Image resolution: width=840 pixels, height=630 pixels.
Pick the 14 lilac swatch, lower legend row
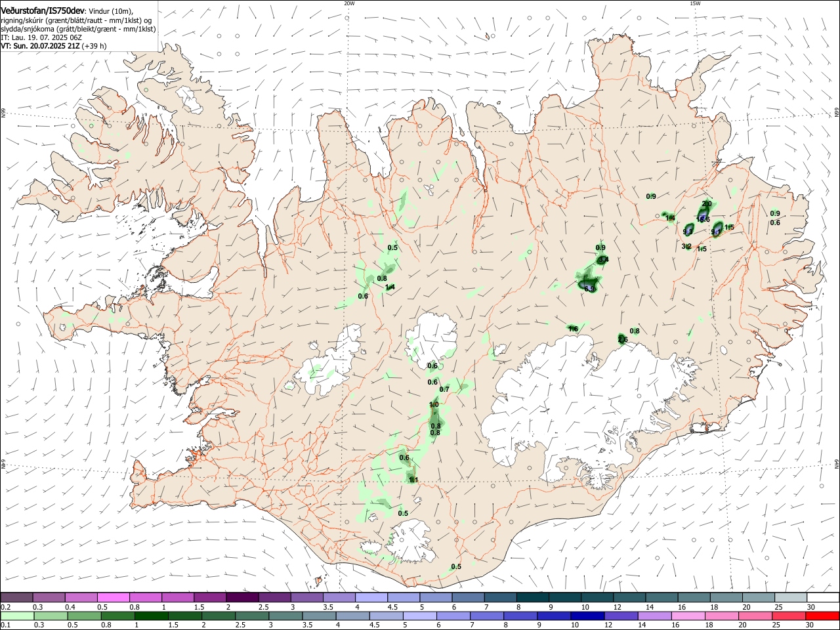click(655, 616)
